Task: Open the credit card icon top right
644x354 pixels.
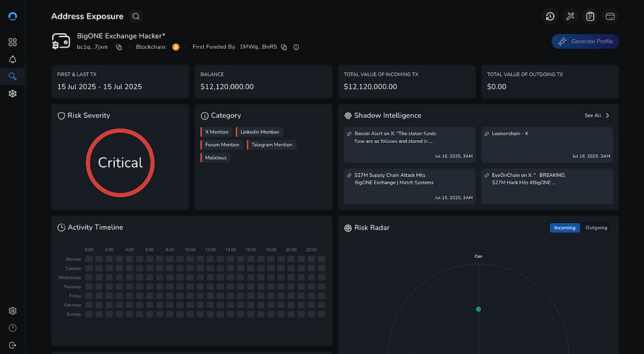Action: tap(610, 16)
